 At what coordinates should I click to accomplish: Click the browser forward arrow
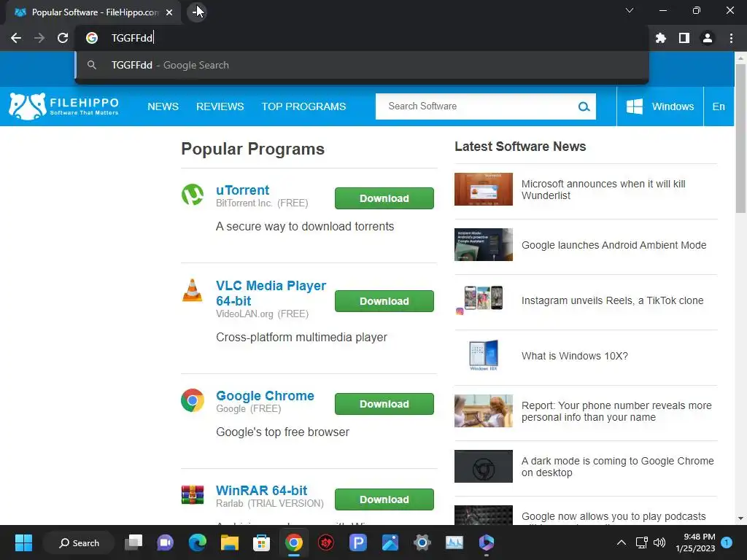coord(39,38)
